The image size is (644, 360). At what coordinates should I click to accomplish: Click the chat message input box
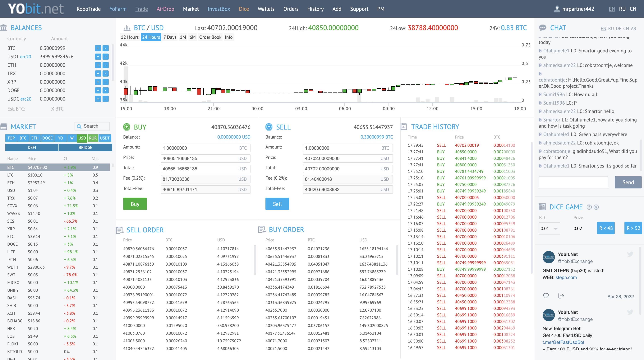(573, 182)
